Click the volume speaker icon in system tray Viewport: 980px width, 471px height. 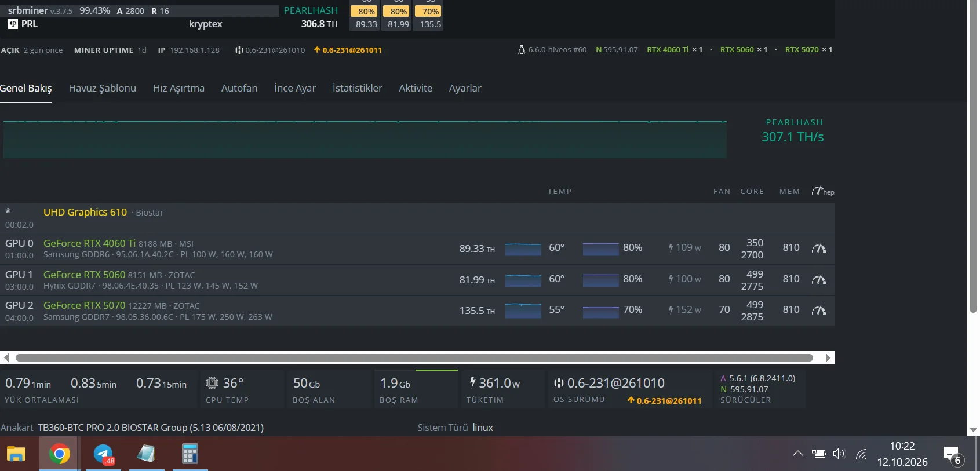[x=839, y=454]
